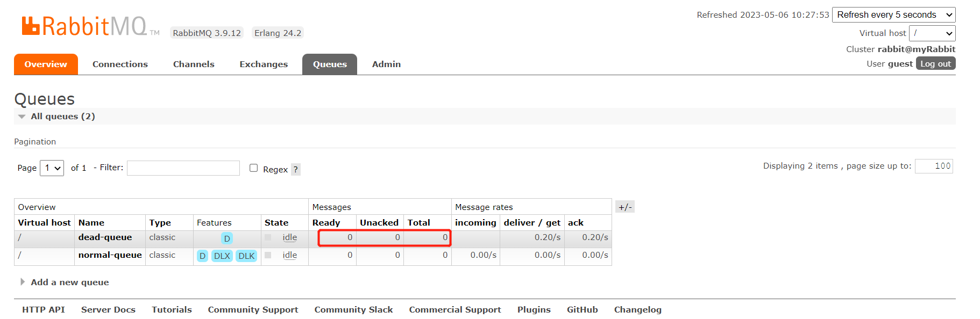Switch to the Exchanges tab
980x319 pixels.
pyautogui.click(x=264, y=64)
